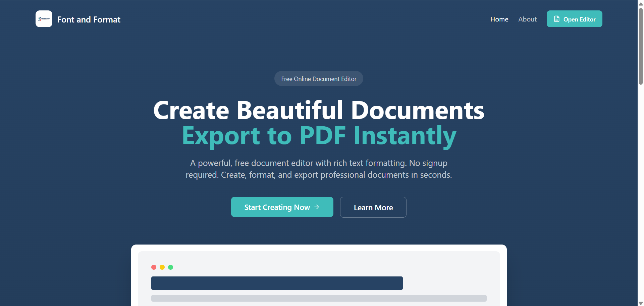The height and width of the screenshot is (306, 644).
Task: Click the red traffic light dot in preview
Action: click(154, 267)
